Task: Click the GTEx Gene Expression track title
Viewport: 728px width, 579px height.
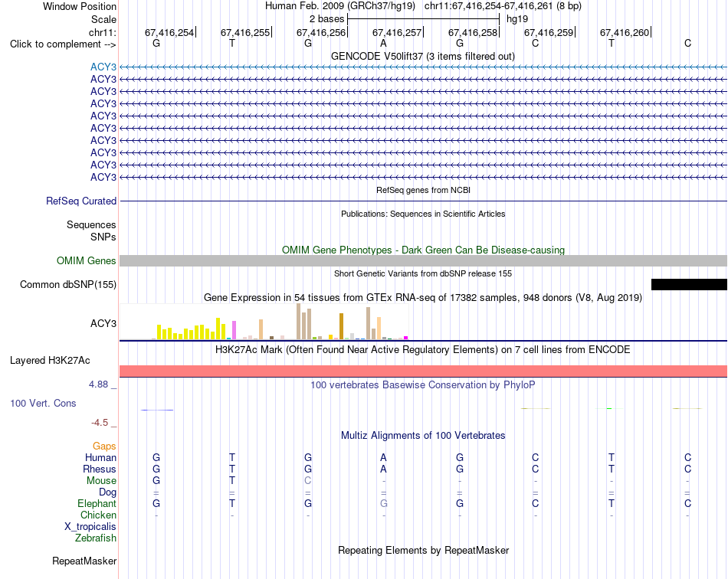Action: pyautogui.click(x=423, y=298)
